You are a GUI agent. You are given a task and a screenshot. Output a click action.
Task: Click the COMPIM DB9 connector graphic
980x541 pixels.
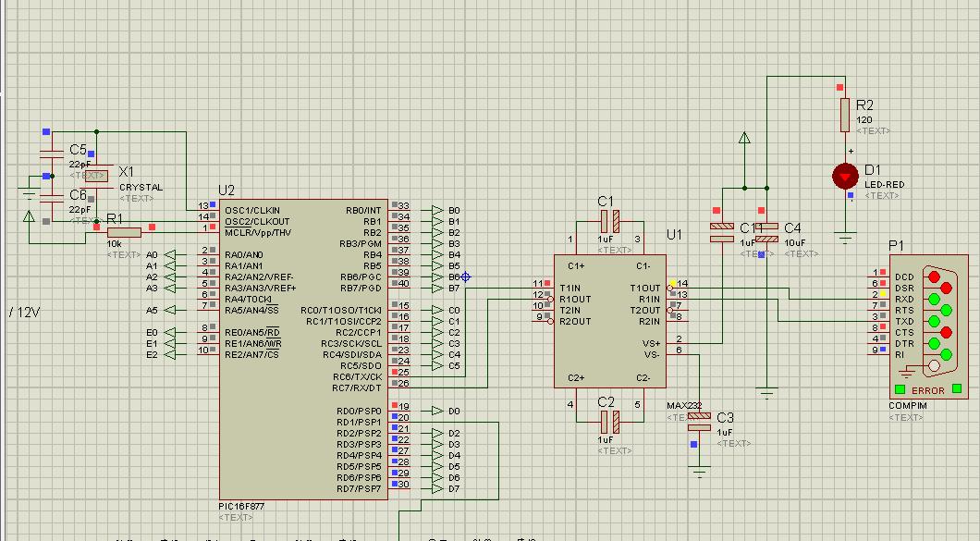938,322
